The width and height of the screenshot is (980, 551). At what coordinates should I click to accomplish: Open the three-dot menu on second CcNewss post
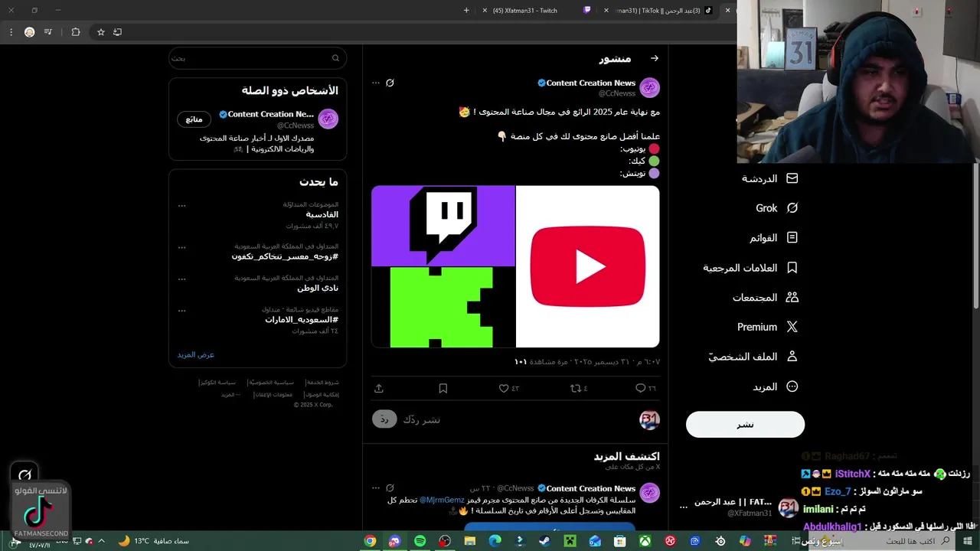(x=376, y=487)
